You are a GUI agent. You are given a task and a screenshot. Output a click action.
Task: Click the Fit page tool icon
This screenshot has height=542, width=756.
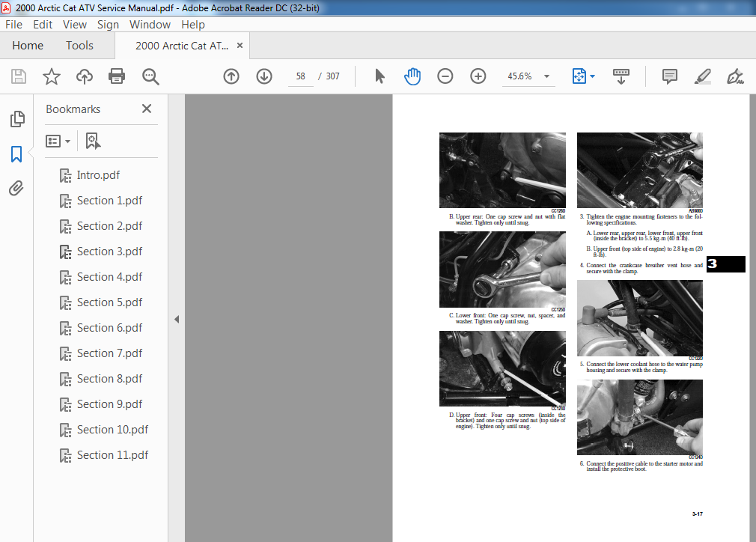pos(579,76)
